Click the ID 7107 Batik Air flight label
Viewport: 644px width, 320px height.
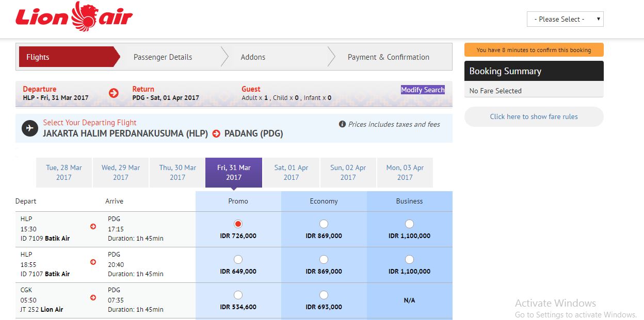[45, 274]
